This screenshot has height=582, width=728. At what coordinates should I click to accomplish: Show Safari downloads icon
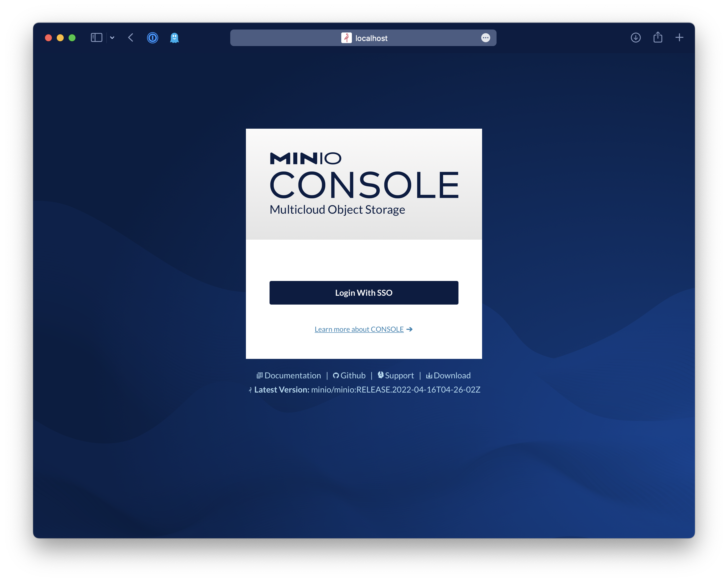(636, 37)
